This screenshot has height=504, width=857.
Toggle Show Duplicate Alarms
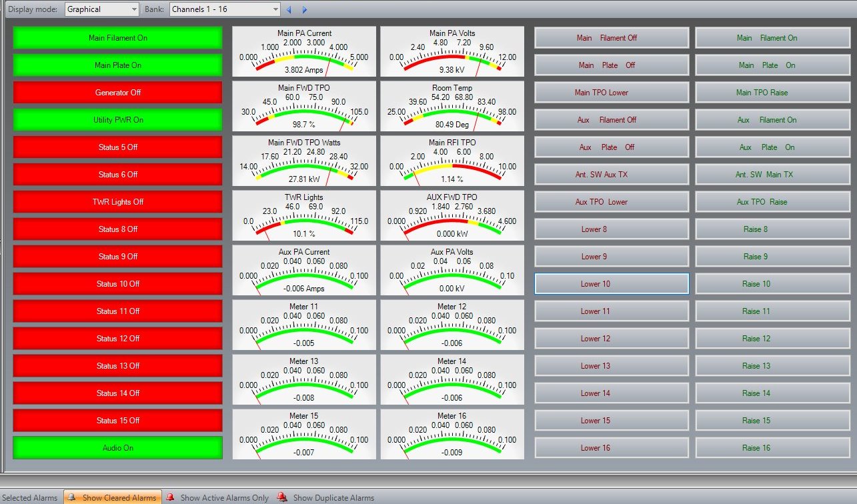coord(325,497)
